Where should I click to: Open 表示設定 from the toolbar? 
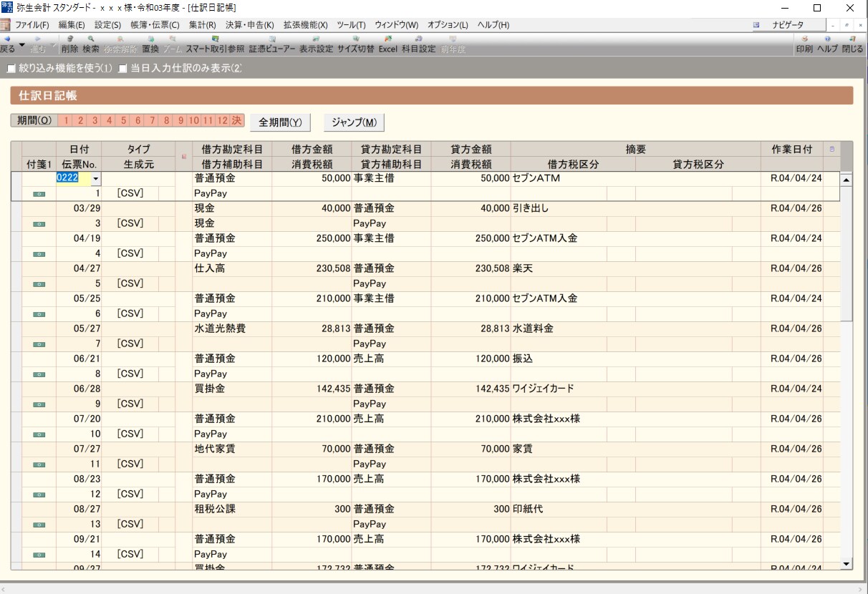click(x=316, y=44)
